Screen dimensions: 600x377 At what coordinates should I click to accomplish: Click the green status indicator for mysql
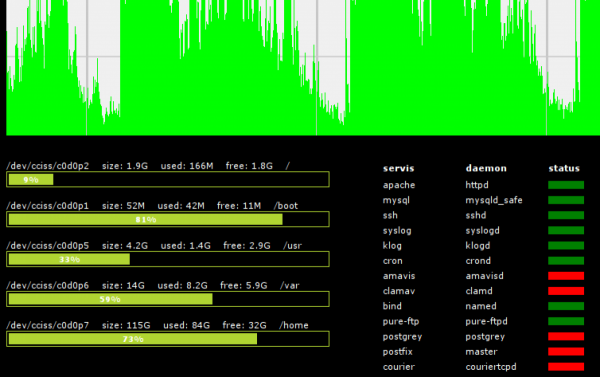click(566, 200)
